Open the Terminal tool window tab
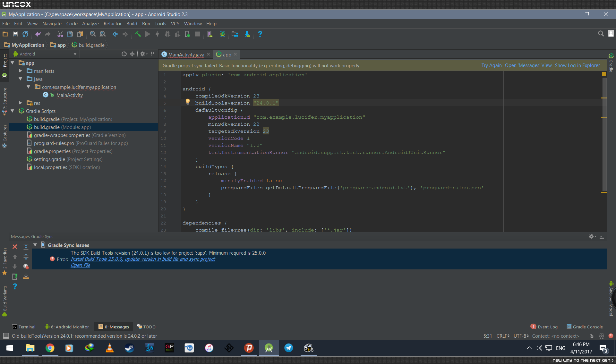Screen dimensions: 616x364 click(x=24, y=327)
